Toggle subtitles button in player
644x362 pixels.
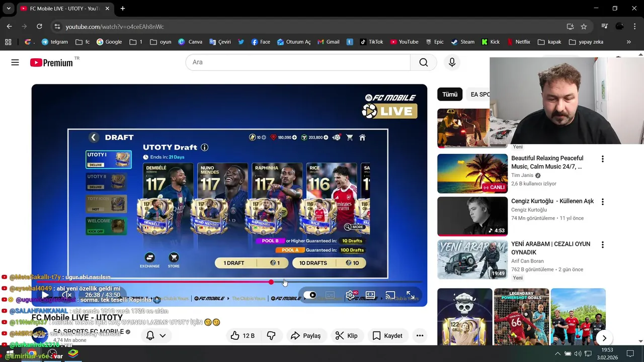330,295
